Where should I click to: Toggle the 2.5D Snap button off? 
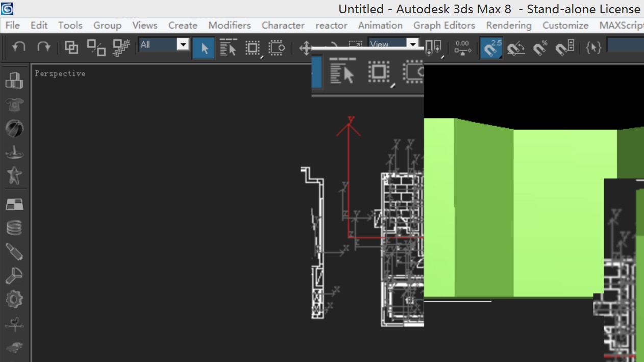tap(490, 47)
